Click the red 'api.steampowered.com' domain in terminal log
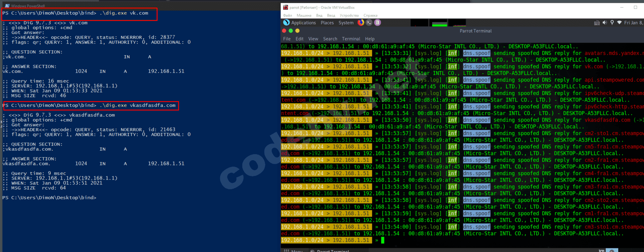The height and width of the screenshot is (252, 644). (x=614, y=80)
